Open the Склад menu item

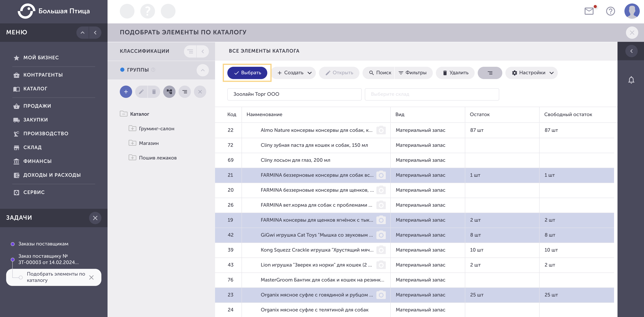[x=32, y=147]
